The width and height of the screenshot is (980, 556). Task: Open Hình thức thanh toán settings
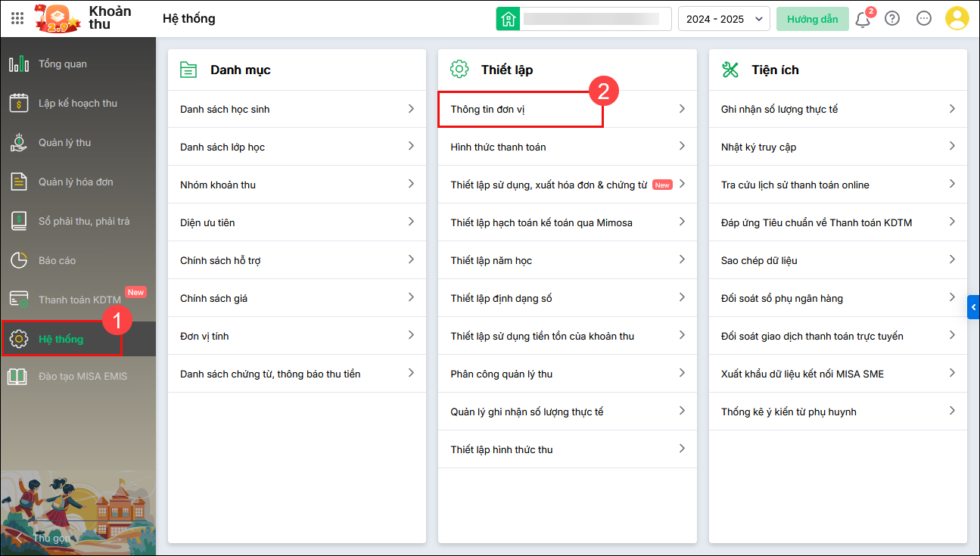pos(498,148)
